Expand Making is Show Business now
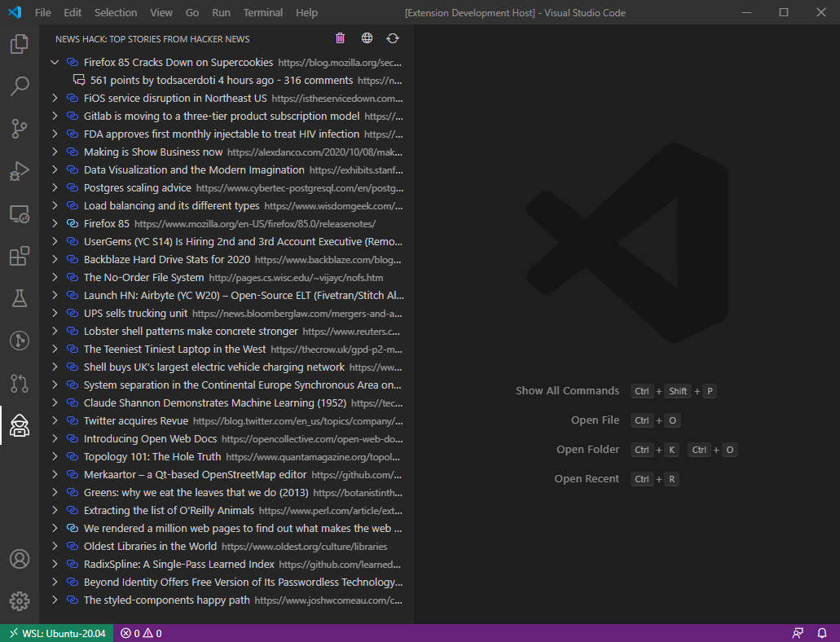Image resolution: width=840 pixels, height=642 pixels. pyautogui.click(x=55, y=152)
